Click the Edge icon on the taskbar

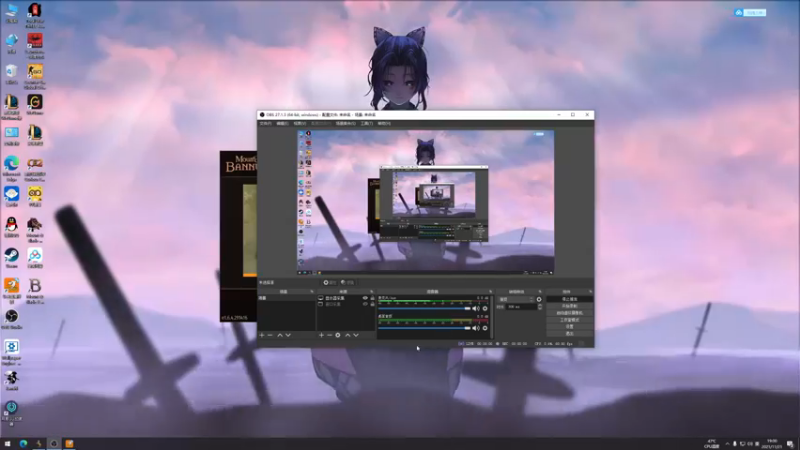pyautogui.click(x=23, y=444)
